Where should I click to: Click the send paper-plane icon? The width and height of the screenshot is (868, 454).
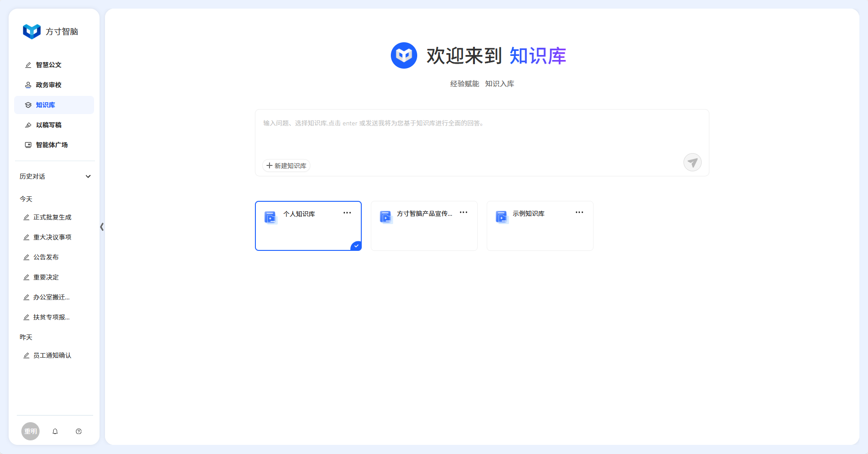point(692,162)
